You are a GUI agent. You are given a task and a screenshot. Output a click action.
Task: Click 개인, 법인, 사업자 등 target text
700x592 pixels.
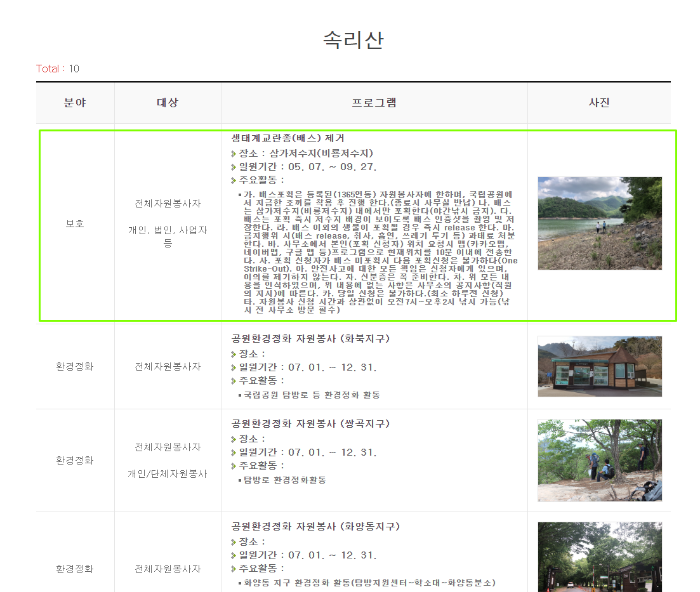coord(167,237)
